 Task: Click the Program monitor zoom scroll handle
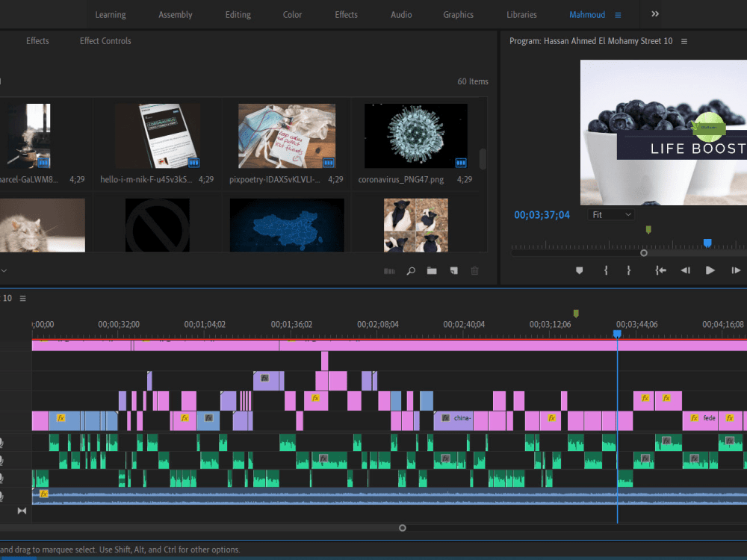(x=644, y=253)
